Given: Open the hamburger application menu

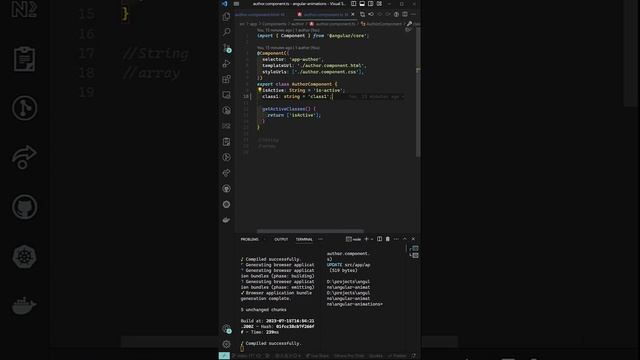Looking at the screenshot, I should tap(236, 4).
